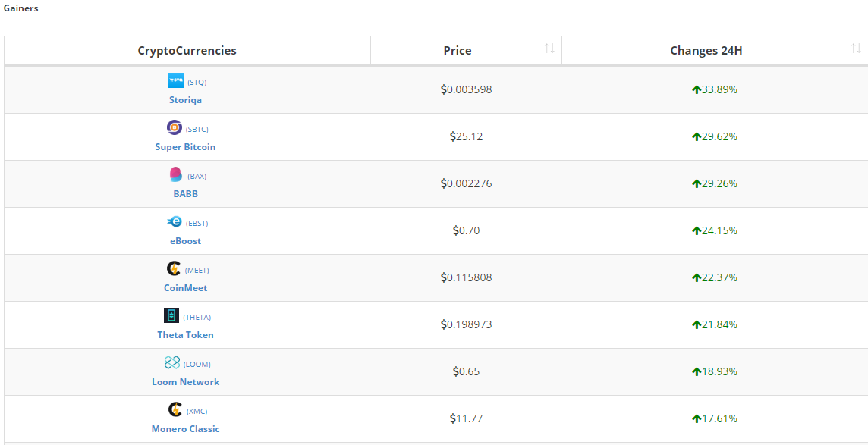This screenshot has width=868, height=445.
Task: Open the Monero Classic link
Action: (185, 428)
